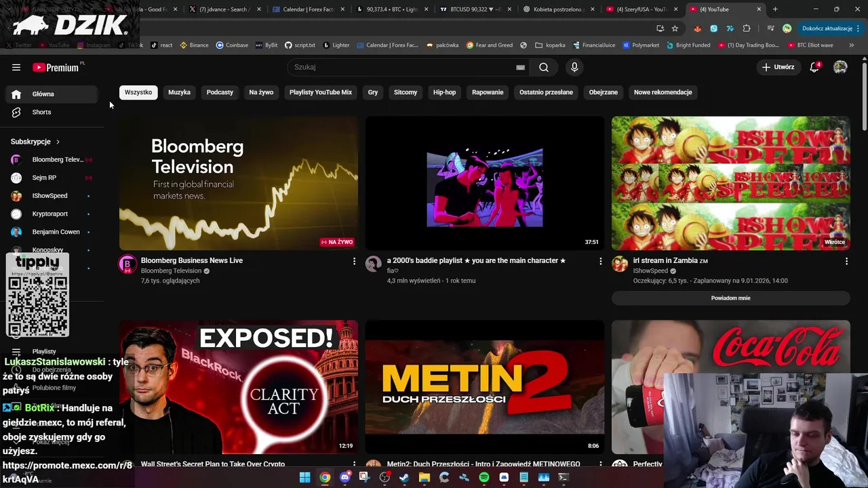Open Binance bookmark

(194, 45)
